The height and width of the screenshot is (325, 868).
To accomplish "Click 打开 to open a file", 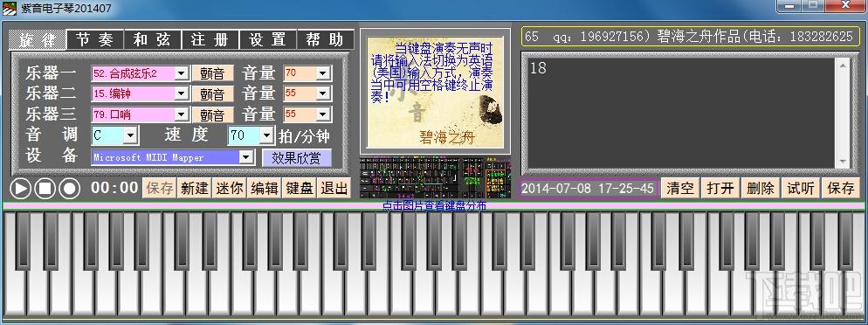I will pos(720,188).
